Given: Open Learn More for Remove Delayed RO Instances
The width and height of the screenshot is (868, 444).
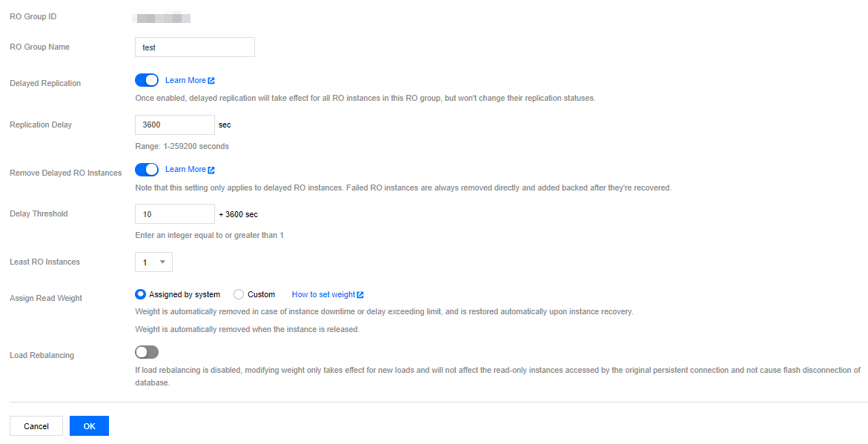Looking at the screenshot, I should [185, 169].
